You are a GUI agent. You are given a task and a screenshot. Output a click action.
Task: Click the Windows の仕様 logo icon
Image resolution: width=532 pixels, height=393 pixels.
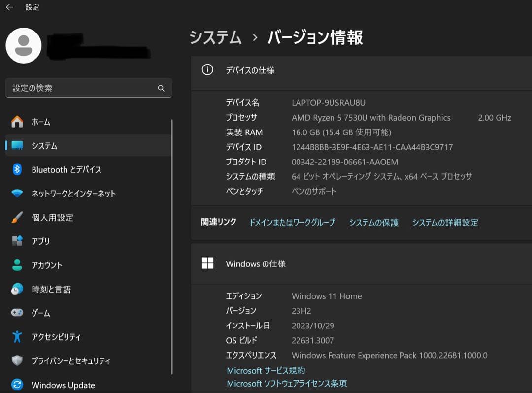click(207, 263)
